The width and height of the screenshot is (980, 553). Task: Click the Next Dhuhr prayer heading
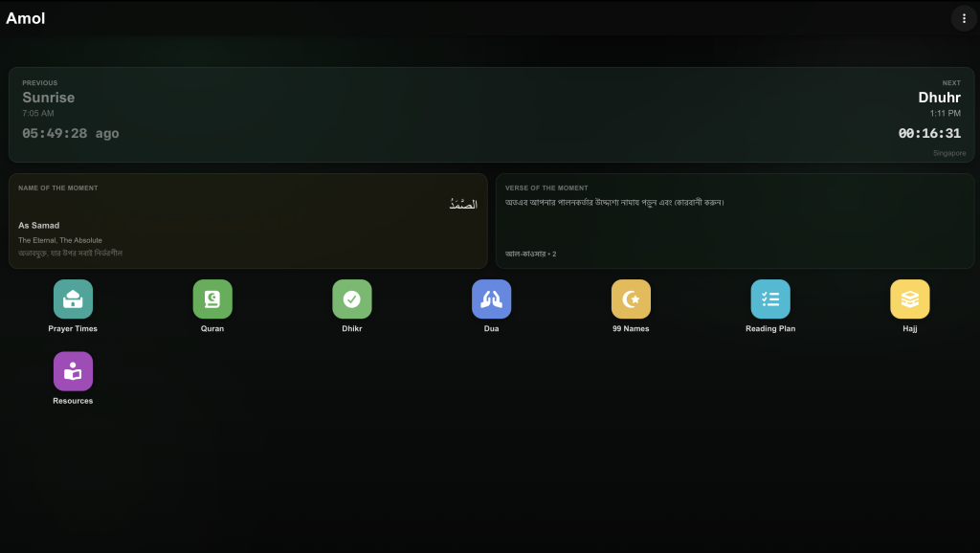click(x=940, y=98)
